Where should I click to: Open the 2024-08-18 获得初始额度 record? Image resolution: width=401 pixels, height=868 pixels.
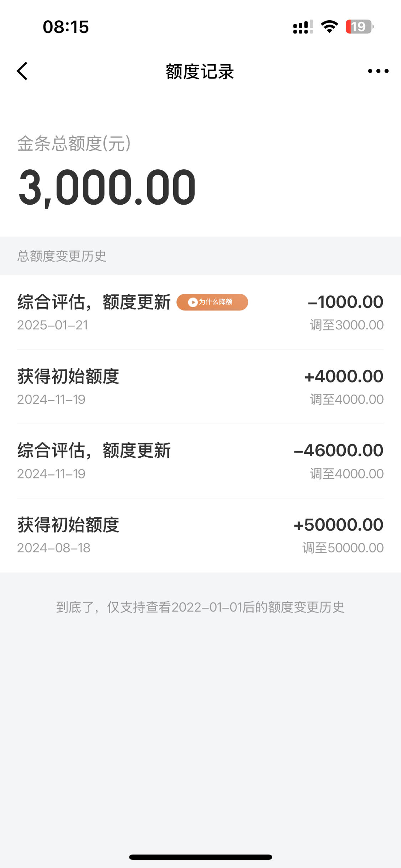pos(200,535)
